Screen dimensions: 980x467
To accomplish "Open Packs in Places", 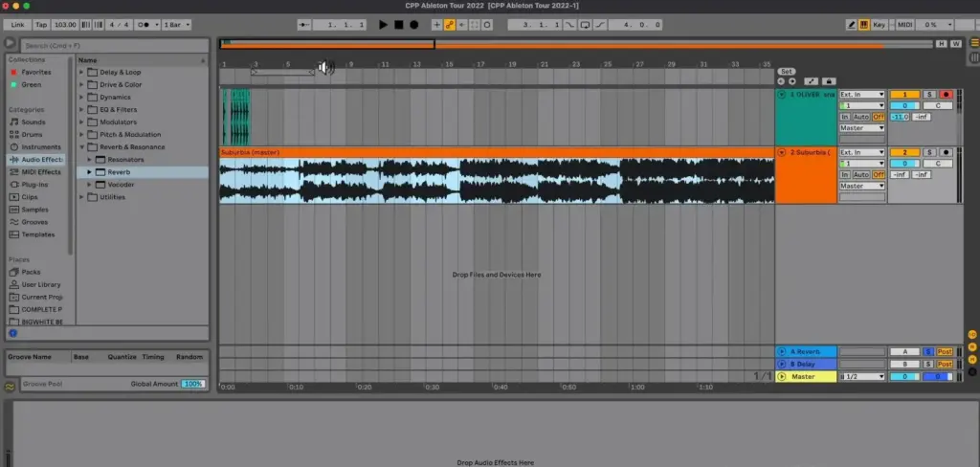I will [x=31, y=272].
